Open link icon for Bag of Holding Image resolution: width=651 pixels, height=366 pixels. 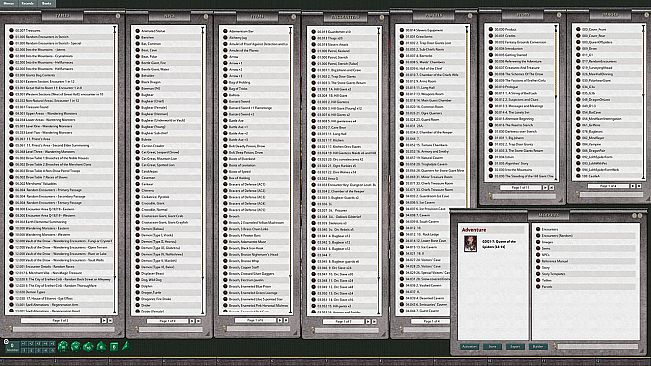(225, 82)
